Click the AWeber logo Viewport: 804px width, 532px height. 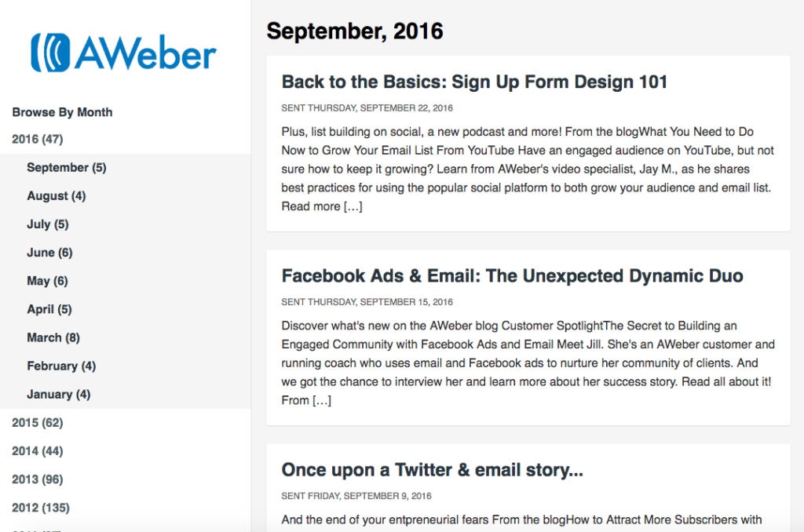[x=123, y=53]
